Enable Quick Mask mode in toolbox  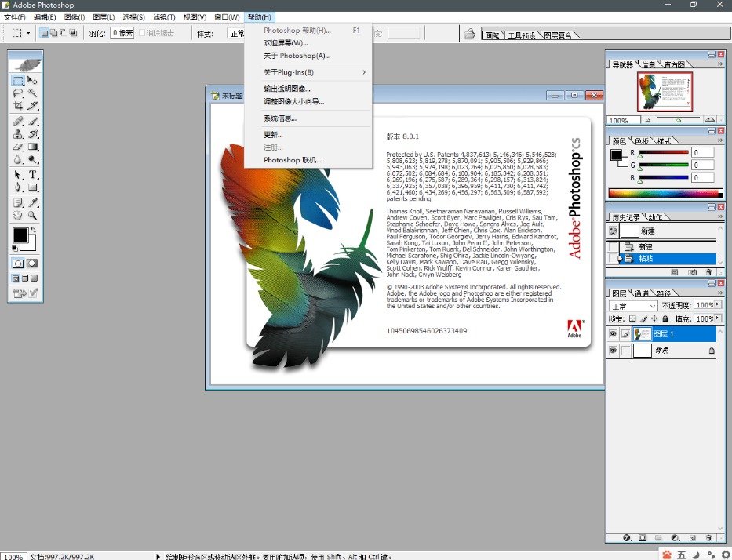pyautogui.click(x=32, y=264)
